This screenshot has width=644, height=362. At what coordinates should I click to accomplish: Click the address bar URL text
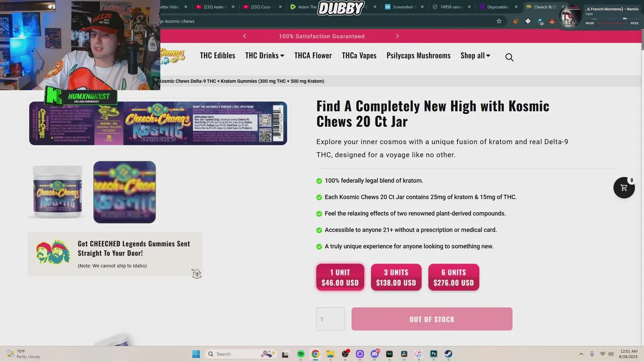point(177,21)
